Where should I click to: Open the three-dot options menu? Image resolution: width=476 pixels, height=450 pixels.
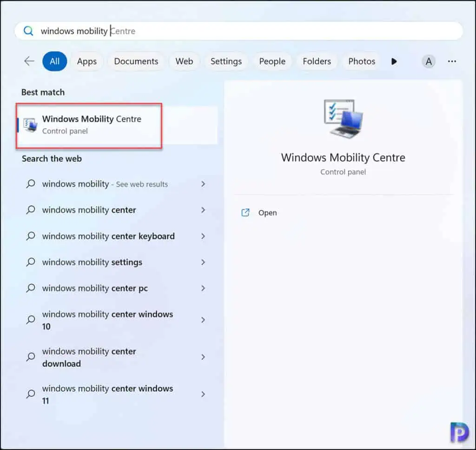point(452,61)
